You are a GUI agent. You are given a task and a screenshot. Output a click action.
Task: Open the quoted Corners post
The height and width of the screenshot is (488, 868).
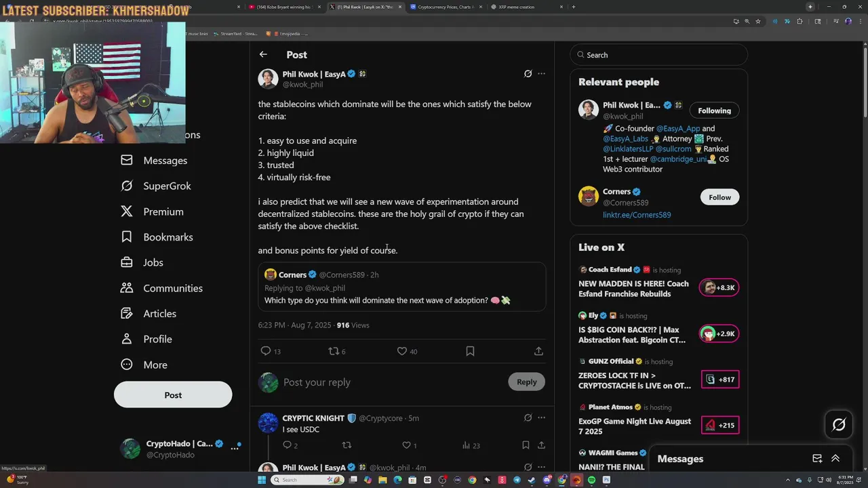click(401, 287)
